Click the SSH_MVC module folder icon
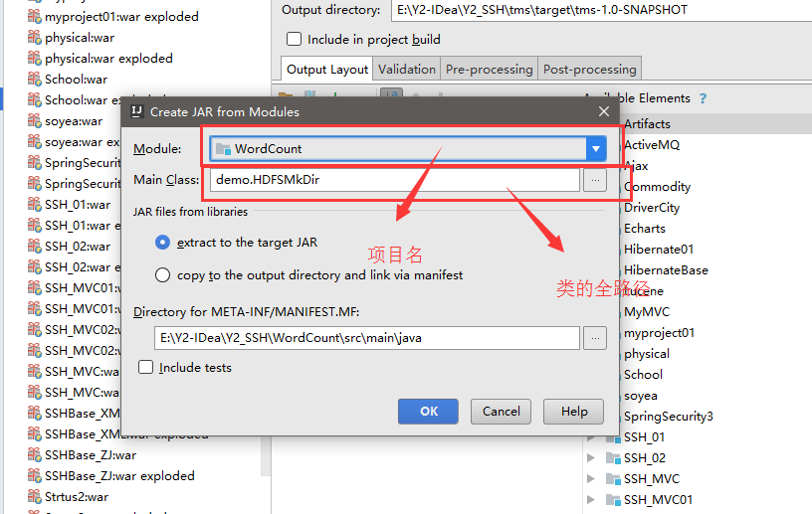The height and width of the screenshot is (514, 812). pos(614,479)
